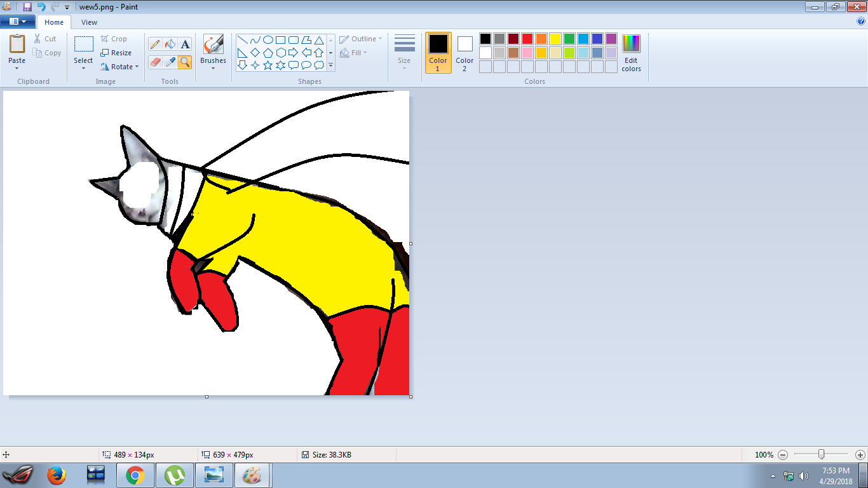This screenshot has height=488, width=868.
Task: Click the Brushes tool icon
Action: pyautogui.click(x=213, y=44)
